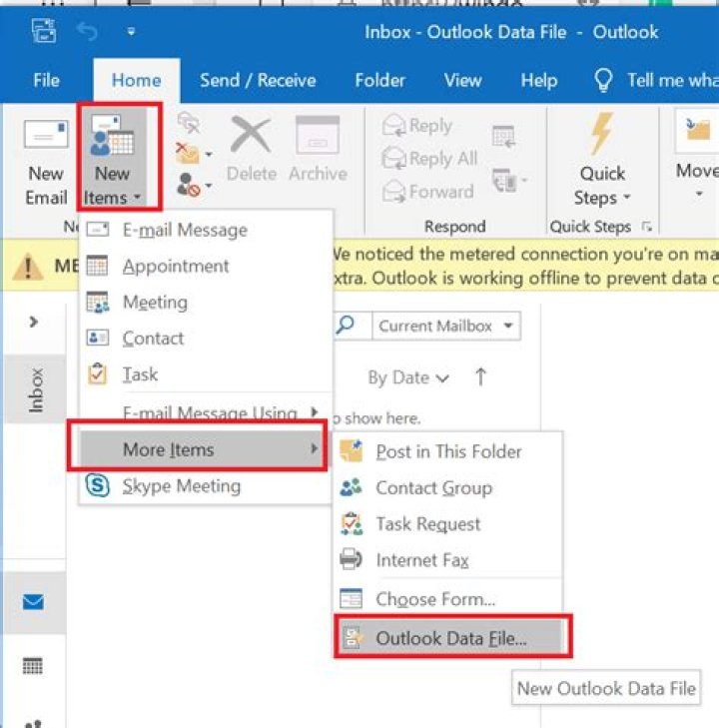Click the vertical Inbox folder label

(x=35, y=389)
